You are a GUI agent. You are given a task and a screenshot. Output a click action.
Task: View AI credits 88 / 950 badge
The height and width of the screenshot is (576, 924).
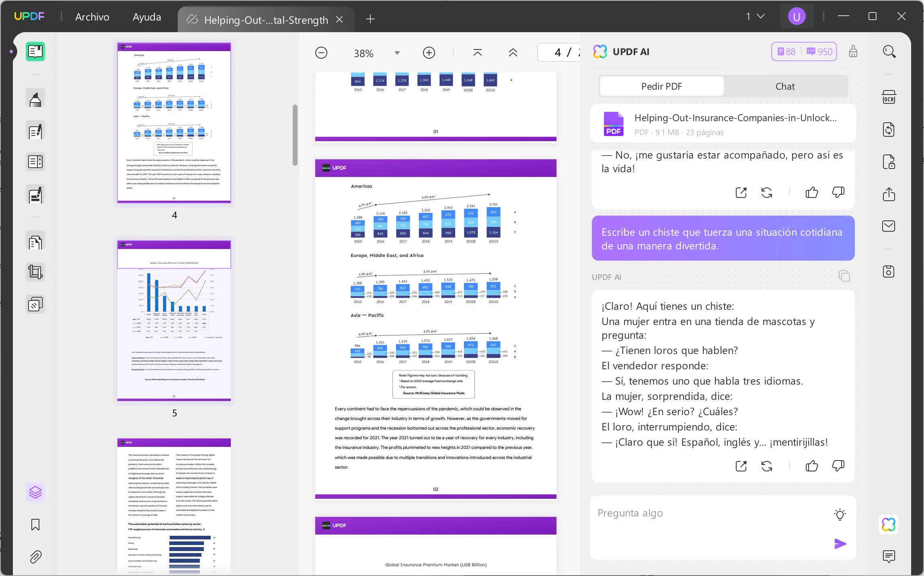click(804, 51)
